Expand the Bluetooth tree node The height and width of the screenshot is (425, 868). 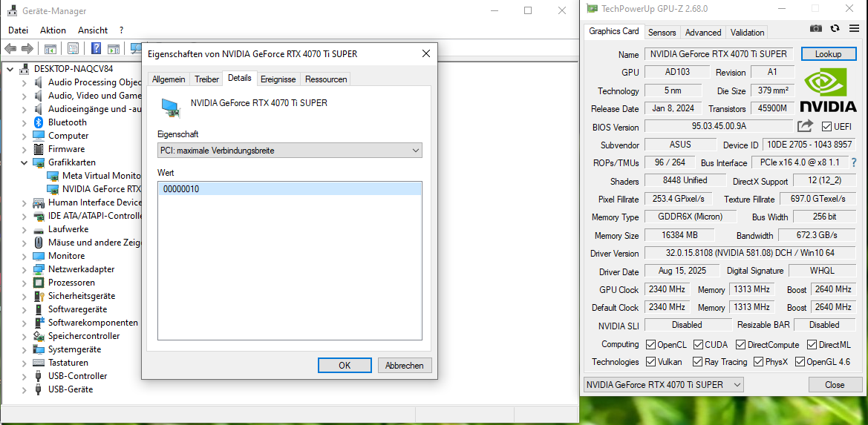click(24, 122)
